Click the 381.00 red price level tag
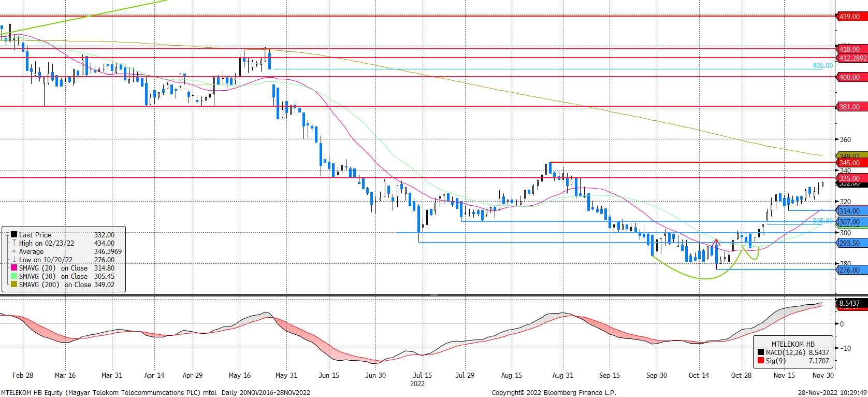This screenshot has width=868, height=397. tap(852, 107)
